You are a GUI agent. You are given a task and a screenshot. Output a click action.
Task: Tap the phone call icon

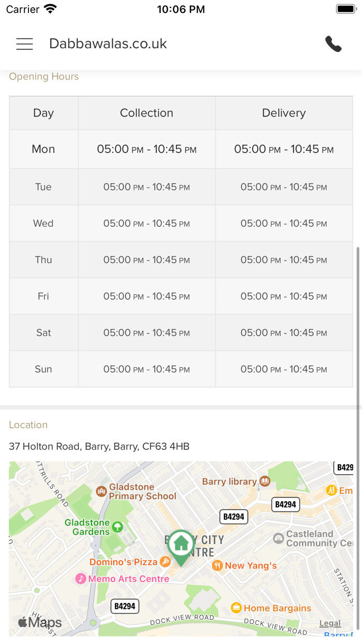(x=334, y=44)
